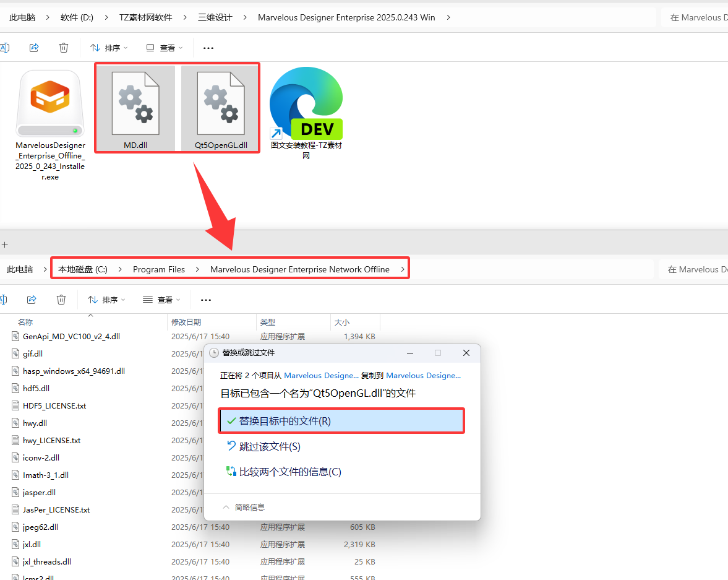Click Marvelous Designer Enterprise 2025.0.243 Win breadcrumb

tap(346, 18)
